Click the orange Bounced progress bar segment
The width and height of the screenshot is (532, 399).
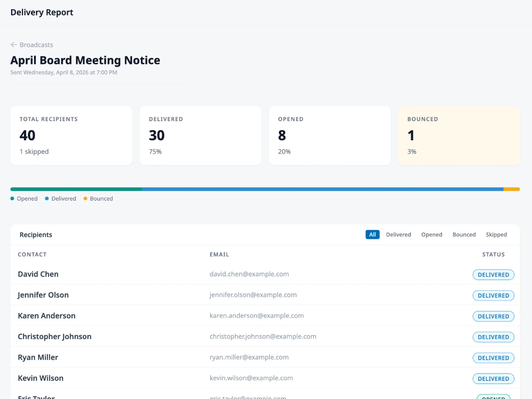(512, 189)
